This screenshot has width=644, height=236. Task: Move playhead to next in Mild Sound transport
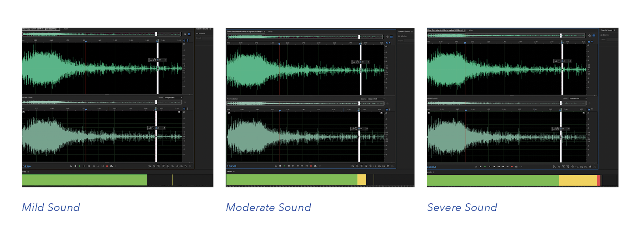point(102,166)
